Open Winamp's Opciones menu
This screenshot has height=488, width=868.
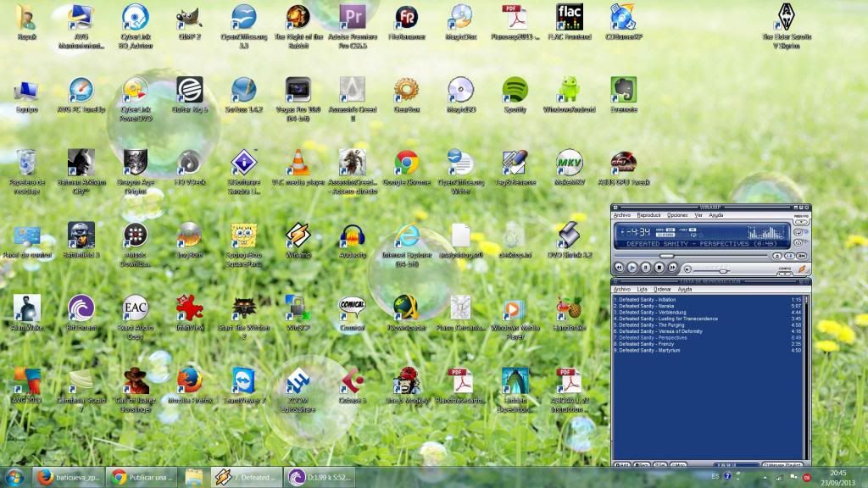(677, 215)
